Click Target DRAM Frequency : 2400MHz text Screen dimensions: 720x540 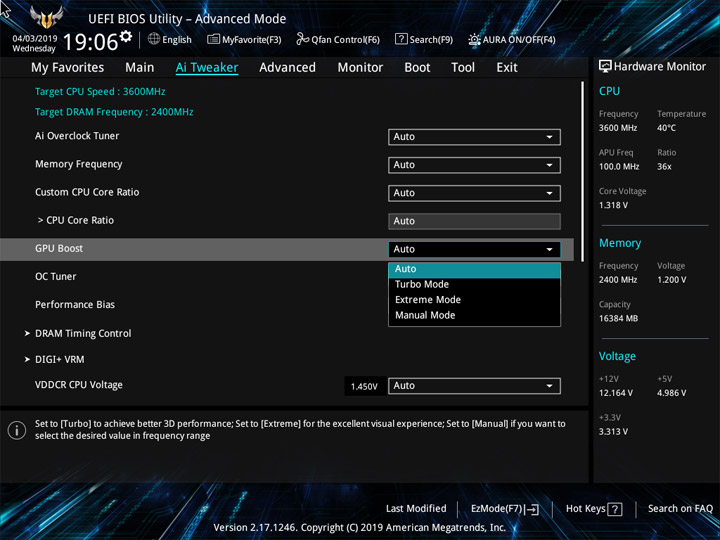pos(114,112)
